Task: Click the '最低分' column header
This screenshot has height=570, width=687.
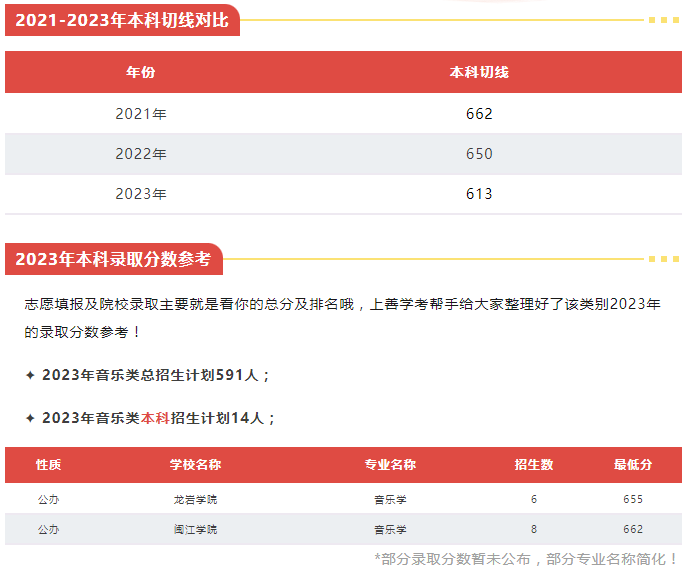Action: click(633, 465)
